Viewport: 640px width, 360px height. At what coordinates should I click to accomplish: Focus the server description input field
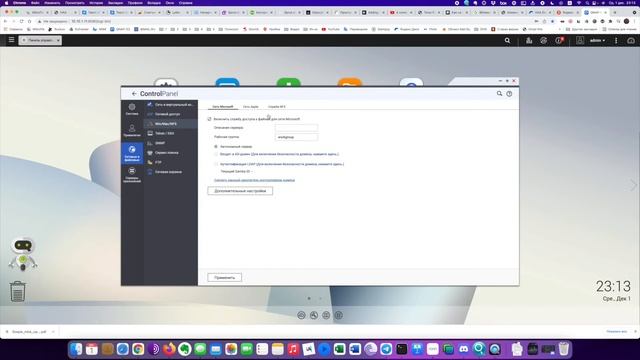tap(296, 128)
